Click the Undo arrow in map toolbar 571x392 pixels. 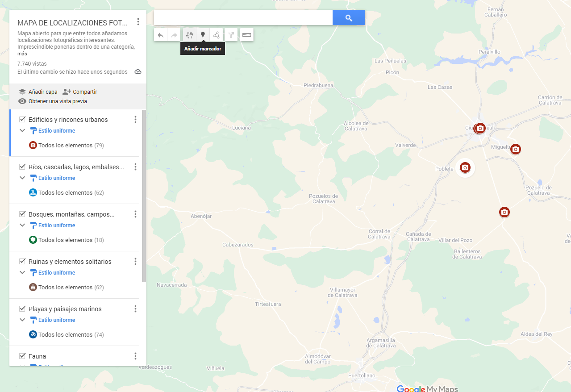[161, 35]
